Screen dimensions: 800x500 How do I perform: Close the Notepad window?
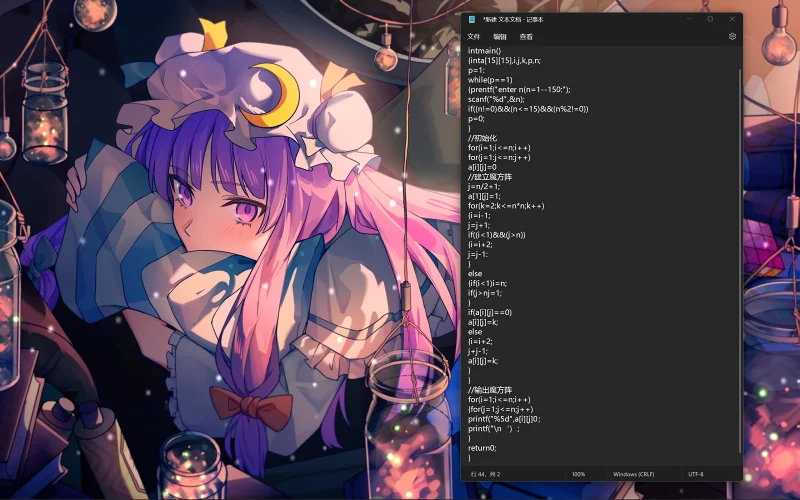(x=732, y=19)
